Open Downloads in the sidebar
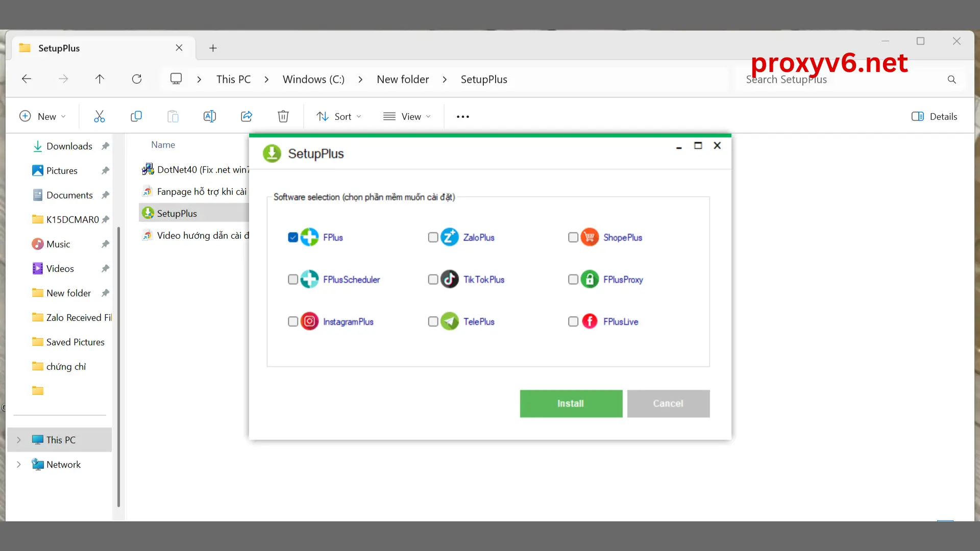Viewport: 980px width, 551px height. point(69,146)
